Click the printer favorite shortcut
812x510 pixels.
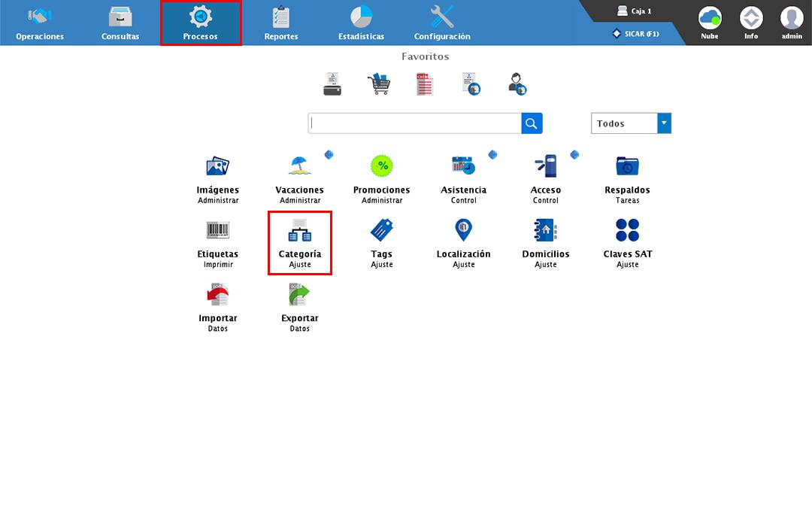pyautogui.click(x=332, y=83)
